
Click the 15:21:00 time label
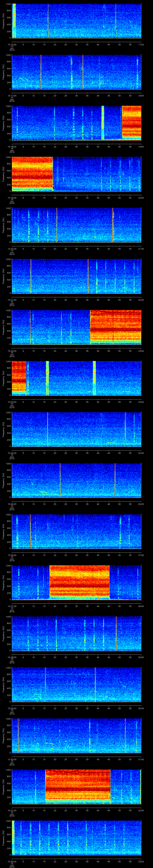coord(12,300)
